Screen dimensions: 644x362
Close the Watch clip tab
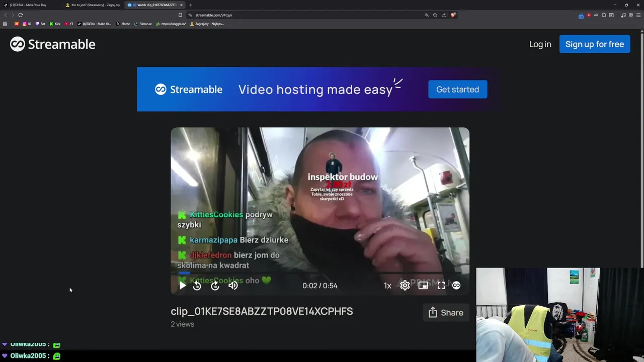pos(181,5)
